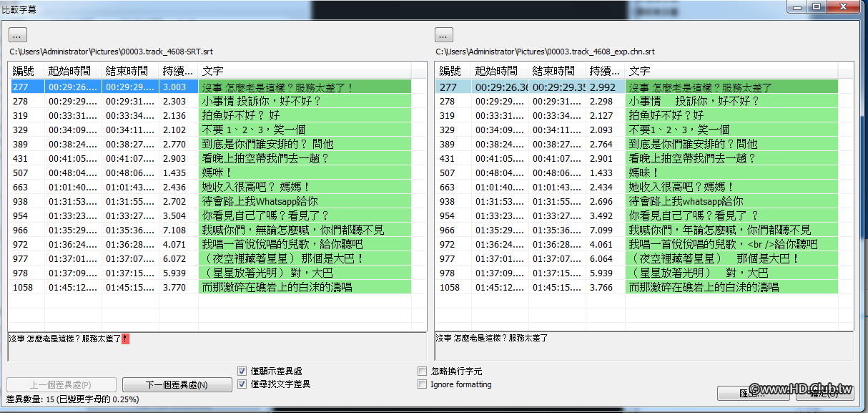Enable 忽略換行字元 option
Viewport: 868px width, 413px height.
point(422,371)
